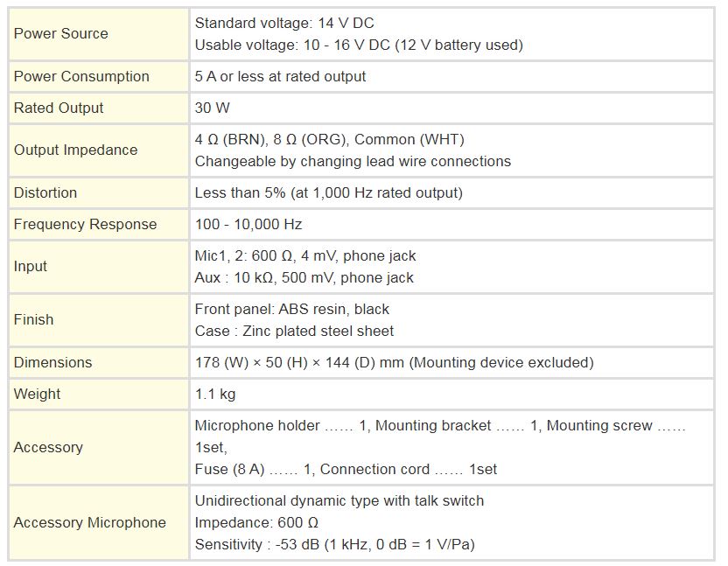Select the 100 - 10,000 Hz value
Viewport: 728px width, 566px height.
248,224
